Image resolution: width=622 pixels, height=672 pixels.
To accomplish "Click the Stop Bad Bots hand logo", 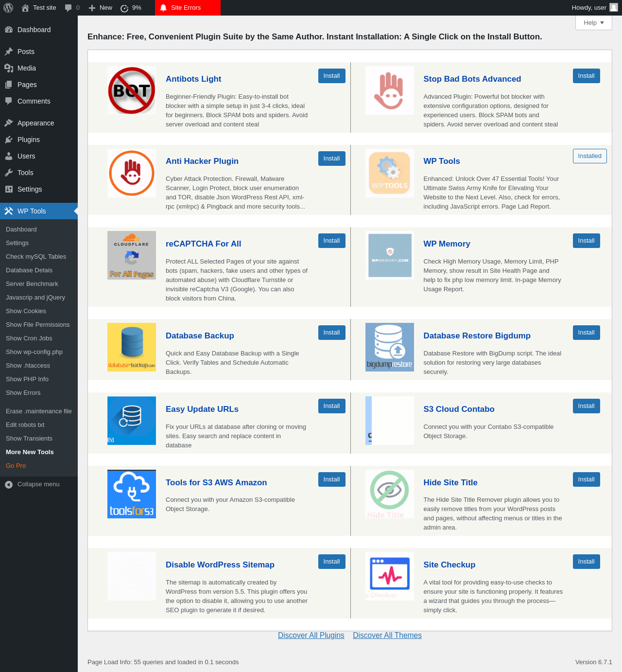I will pyautogui.click(x=390, y=90).
